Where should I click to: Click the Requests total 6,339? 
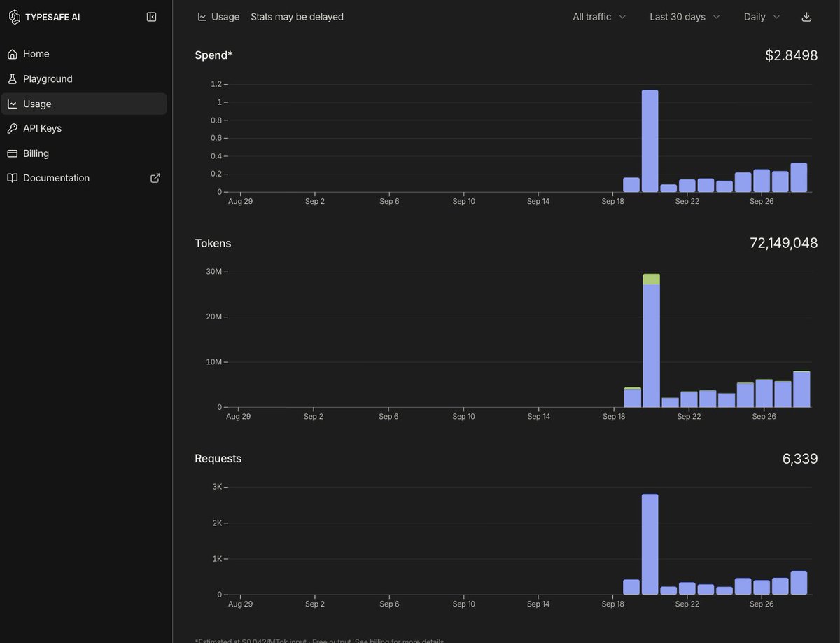(800, 459)
